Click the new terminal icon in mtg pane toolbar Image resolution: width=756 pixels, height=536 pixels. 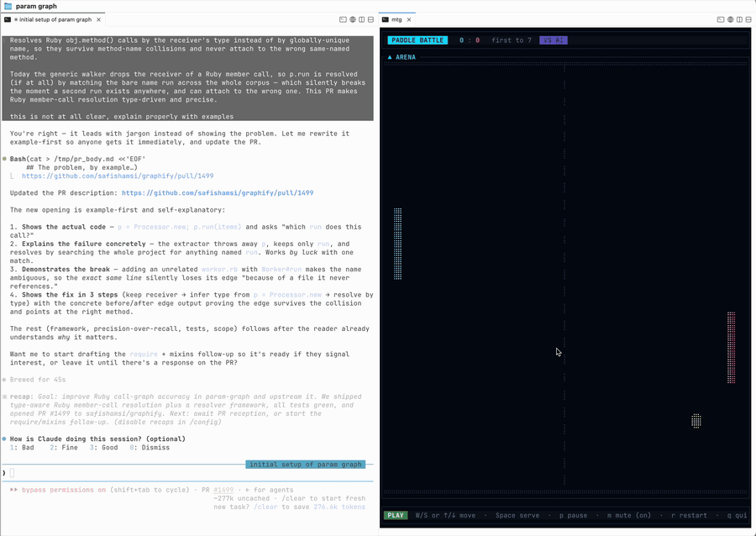click(x=721, y=20)
